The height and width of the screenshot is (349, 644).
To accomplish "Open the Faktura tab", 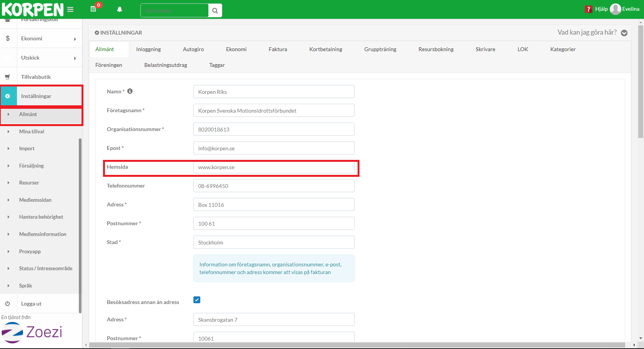I will point(278,49).
